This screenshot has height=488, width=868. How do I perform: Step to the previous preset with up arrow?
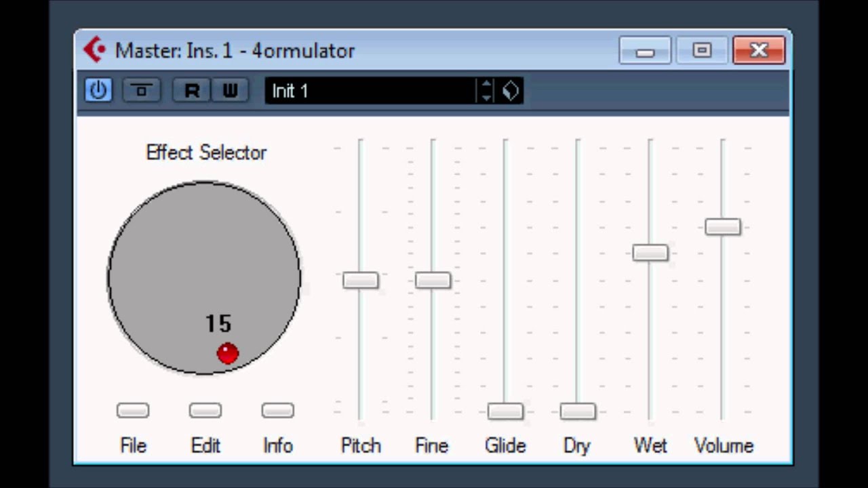point(486,85)
